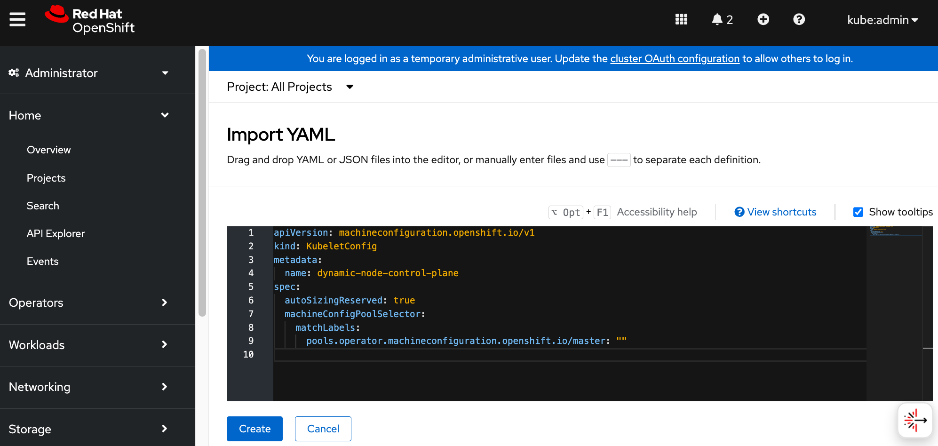The height and width of the screenshot is (446, 938).
Task: Click the View shortcuts question icon
Action: pos(739,212)
